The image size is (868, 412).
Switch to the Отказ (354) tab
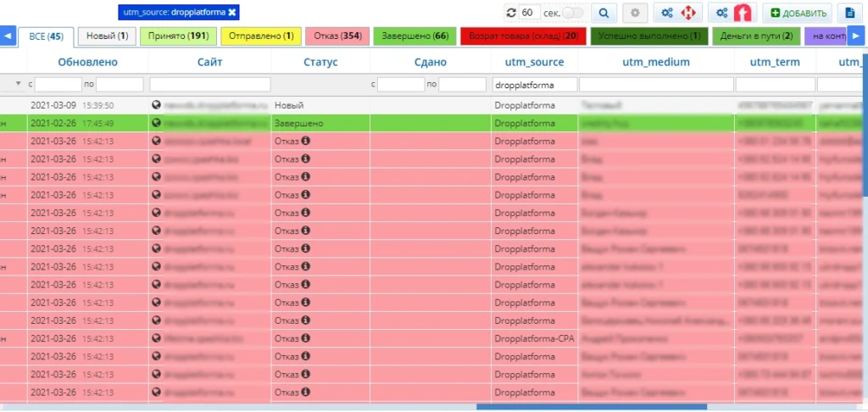pyautogui.click(x=337, y=36)
